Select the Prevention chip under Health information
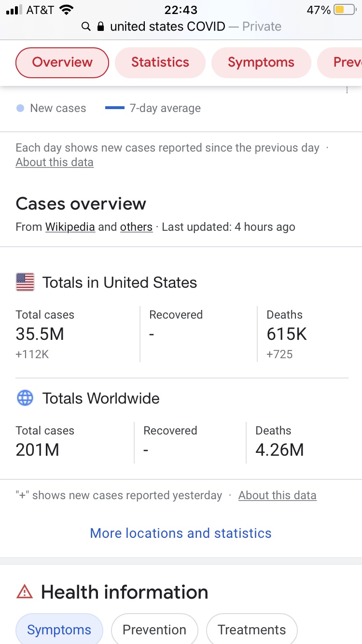 pyautogui.click(x=154, y=629)
